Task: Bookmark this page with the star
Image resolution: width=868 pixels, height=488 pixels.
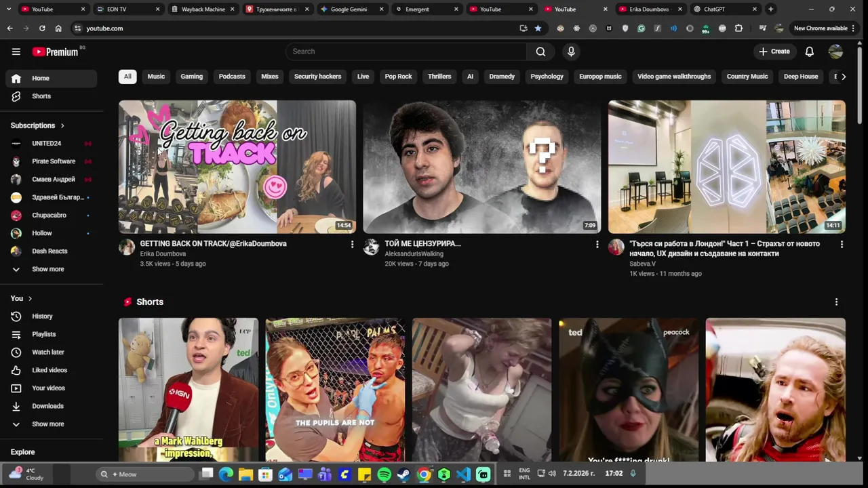Action: 538,28
